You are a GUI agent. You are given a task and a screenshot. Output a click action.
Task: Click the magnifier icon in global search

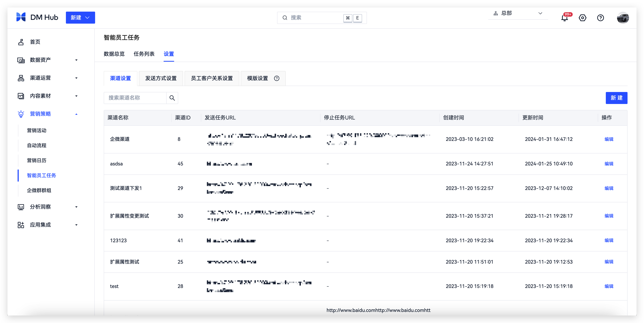pos(285,18)
